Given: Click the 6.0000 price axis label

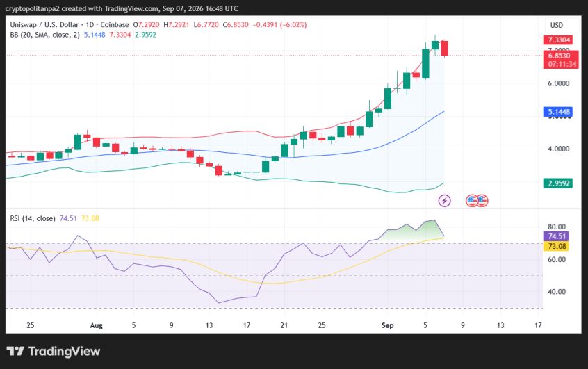Looking at the screenshot, I should pos(558,83).
